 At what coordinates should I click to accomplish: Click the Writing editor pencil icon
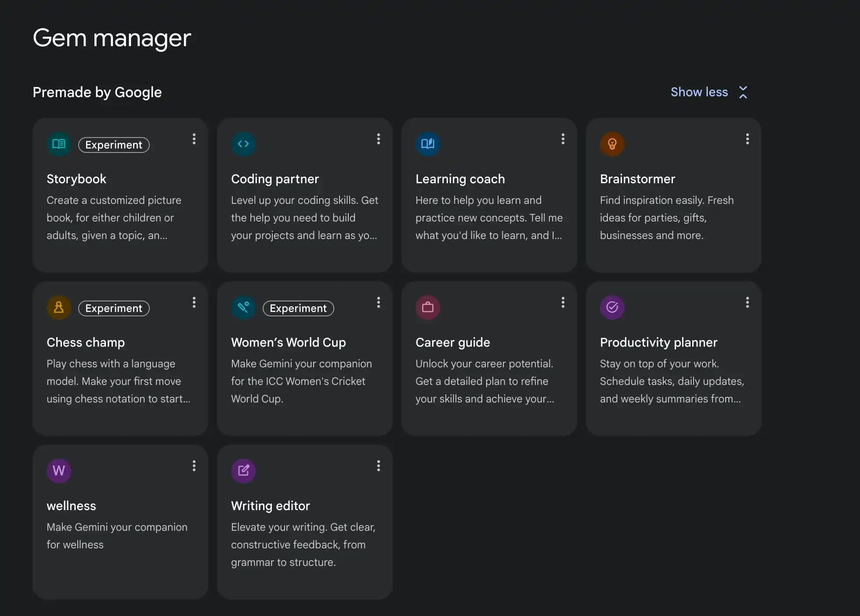[x=243, y=471]
